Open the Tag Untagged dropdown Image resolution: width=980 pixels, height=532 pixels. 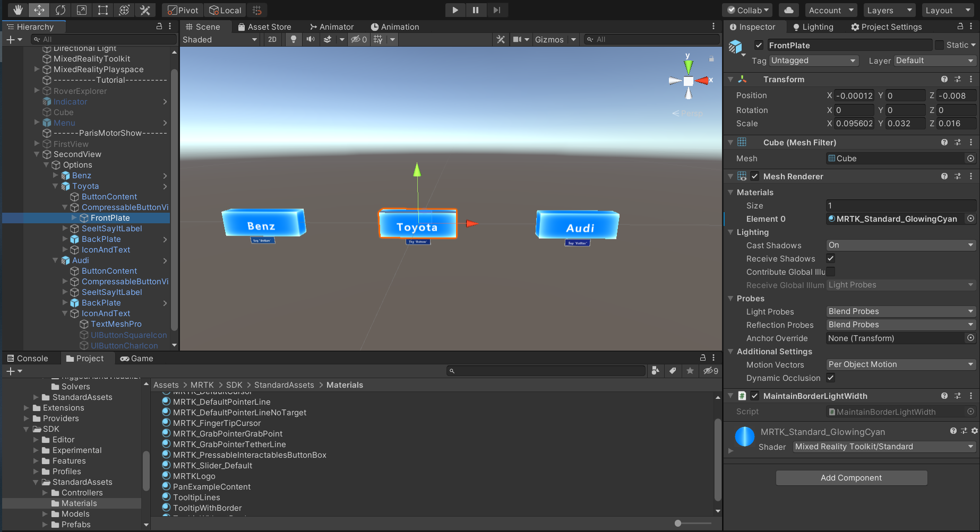[814, 60]
